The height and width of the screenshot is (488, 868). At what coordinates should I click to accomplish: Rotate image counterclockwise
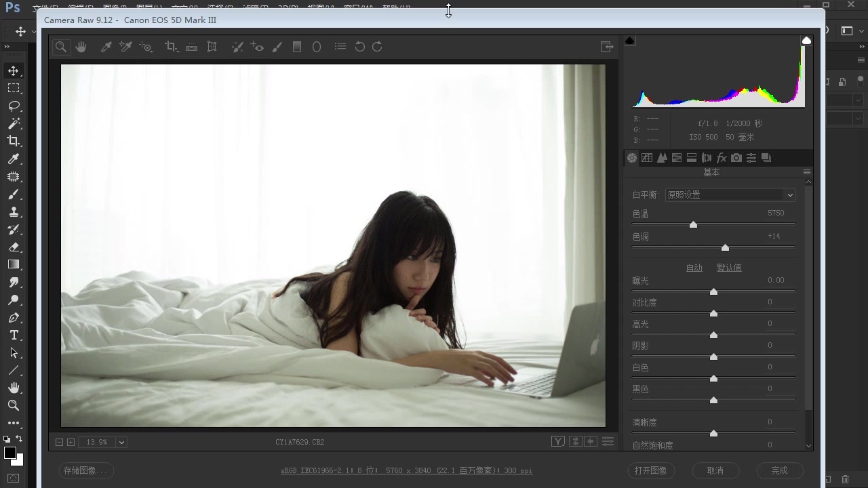[360, 47]
